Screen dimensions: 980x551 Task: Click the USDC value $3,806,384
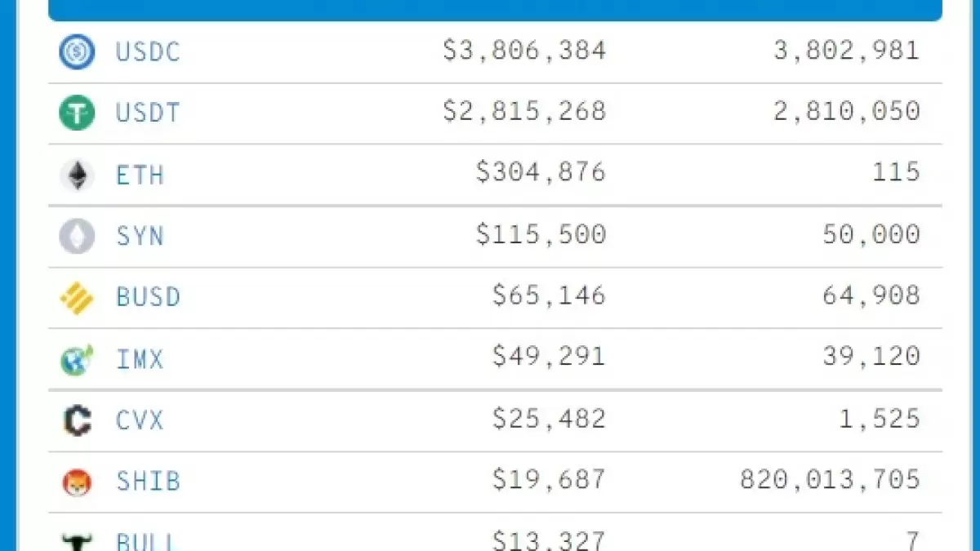524,51
